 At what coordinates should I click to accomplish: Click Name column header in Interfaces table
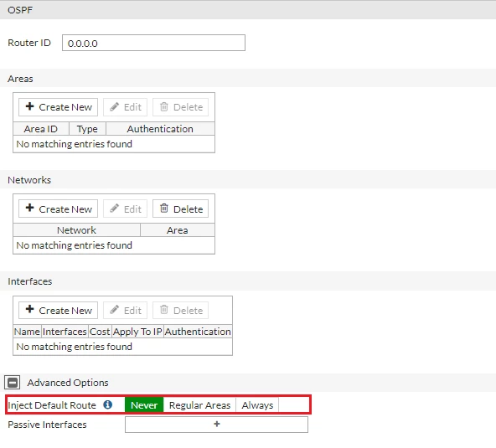point(27,332)
